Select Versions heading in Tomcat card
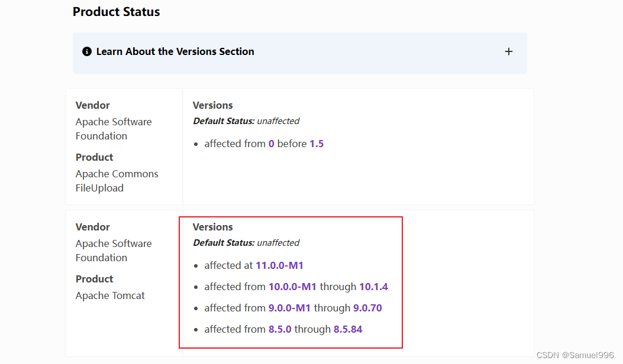Screen dimensions: 623x364 click(213, 227)
